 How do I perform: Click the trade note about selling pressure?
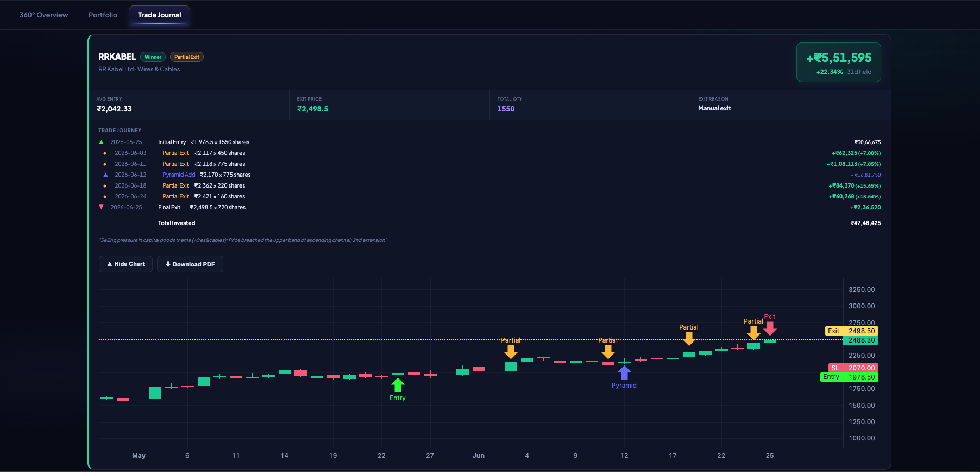[x=243, y=240]
